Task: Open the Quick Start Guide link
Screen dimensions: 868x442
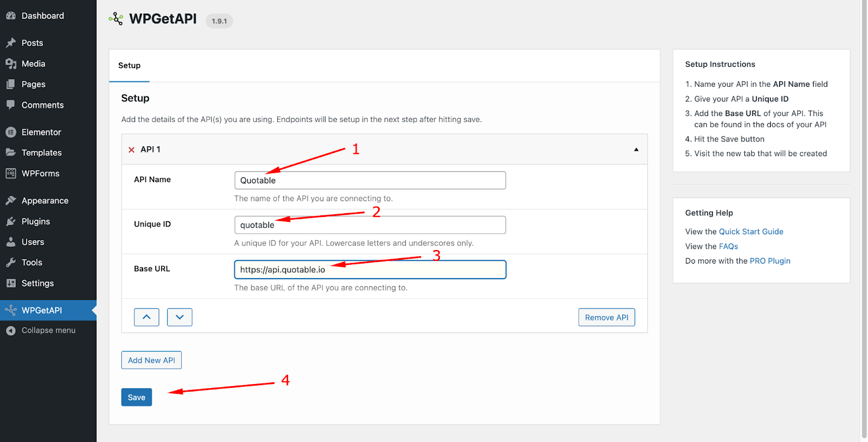Action: click(x=751, y=232)
